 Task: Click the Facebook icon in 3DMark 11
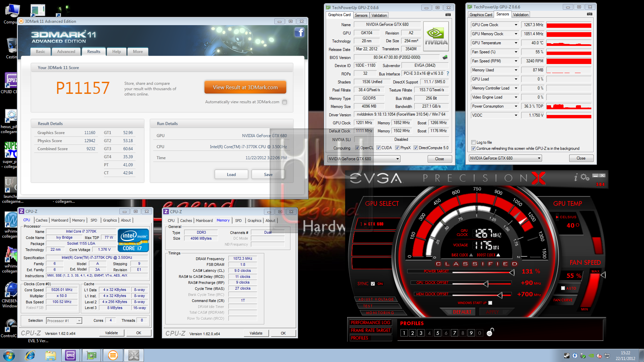[299, 32]
